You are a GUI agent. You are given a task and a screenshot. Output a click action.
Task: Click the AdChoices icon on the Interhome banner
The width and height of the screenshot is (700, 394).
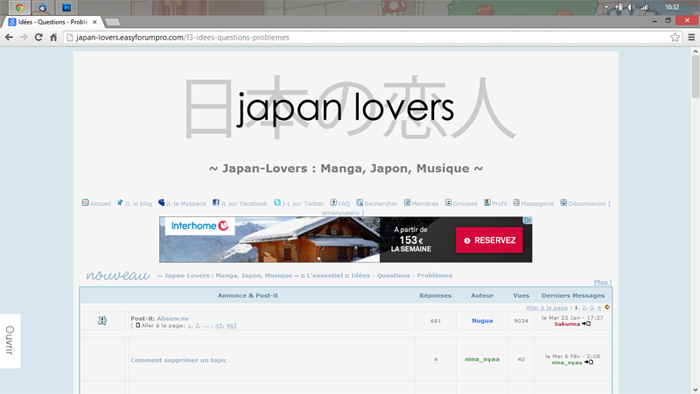(528, 220)
